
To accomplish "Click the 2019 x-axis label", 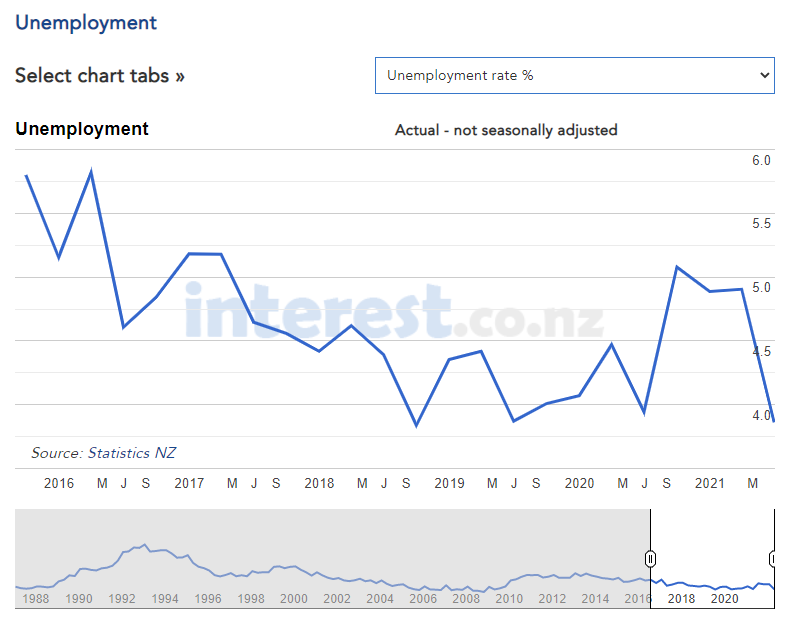I will pos(450,483).
